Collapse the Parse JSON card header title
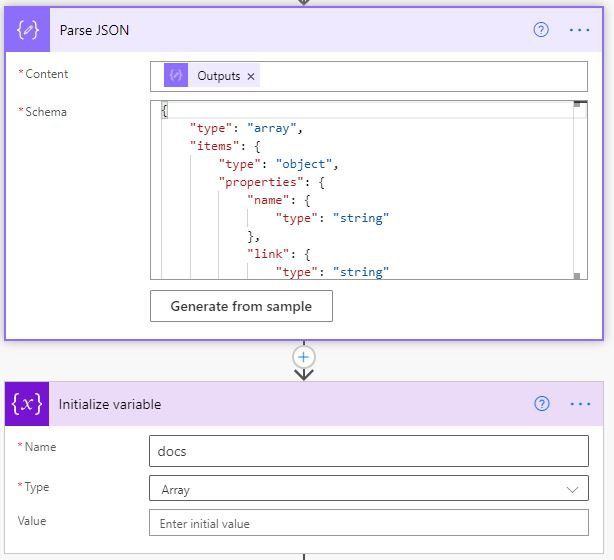Screen dimensions: 614x560 point(94,30)
